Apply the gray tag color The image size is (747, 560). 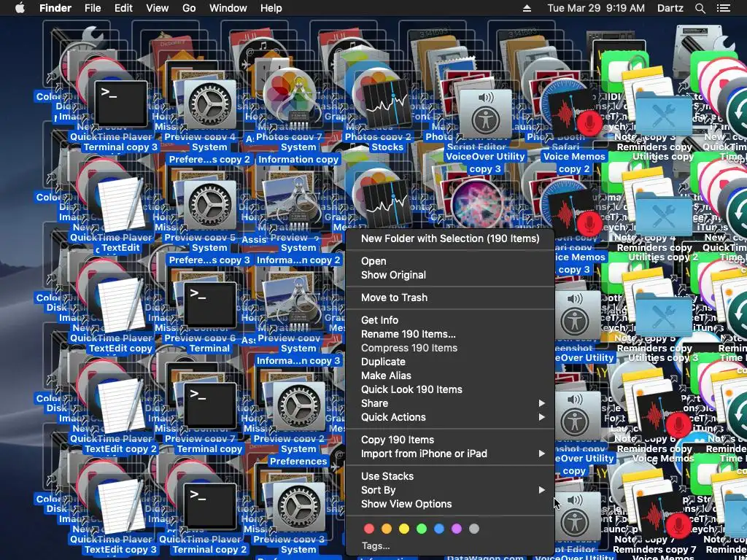tap(474, 529)
